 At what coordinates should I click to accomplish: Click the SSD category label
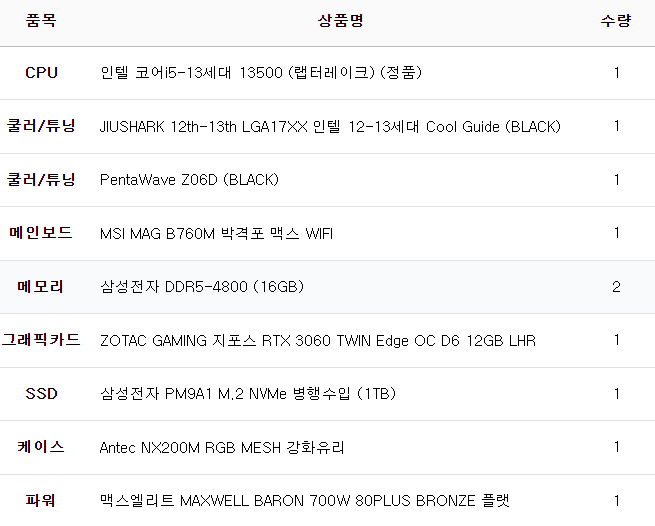[41, 394]
